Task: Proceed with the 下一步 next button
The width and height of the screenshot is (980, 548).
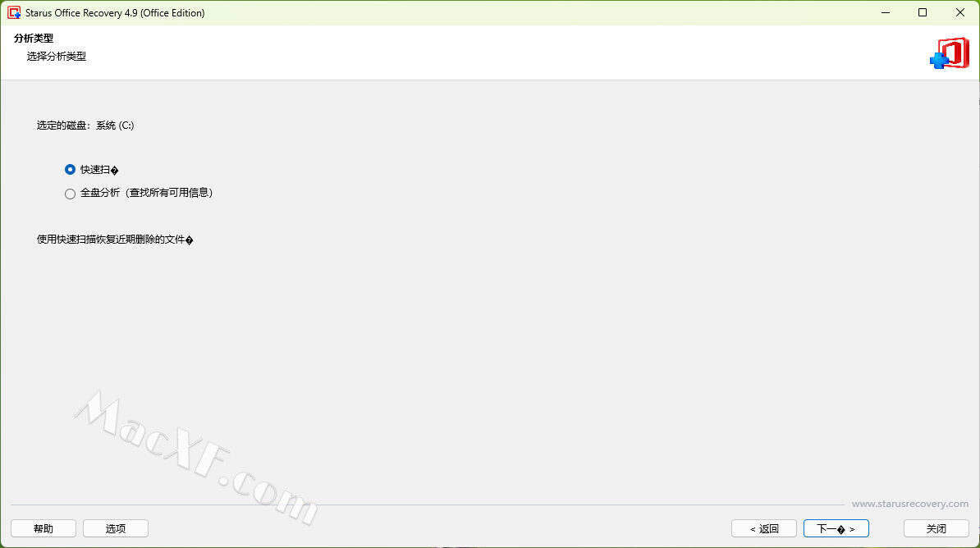Action: pyautogui.click(x=836, y=528)
